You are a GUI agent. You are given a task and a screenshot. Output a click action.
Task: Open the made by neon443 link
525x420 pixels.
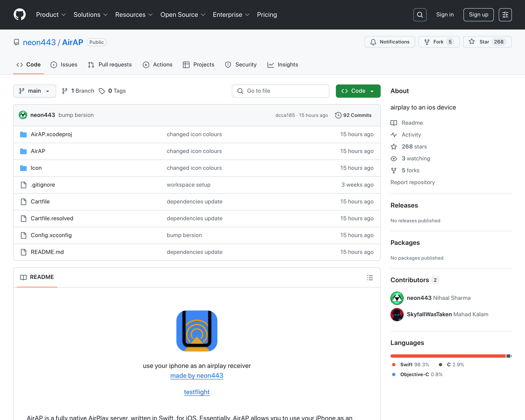[x=197, y=376]
